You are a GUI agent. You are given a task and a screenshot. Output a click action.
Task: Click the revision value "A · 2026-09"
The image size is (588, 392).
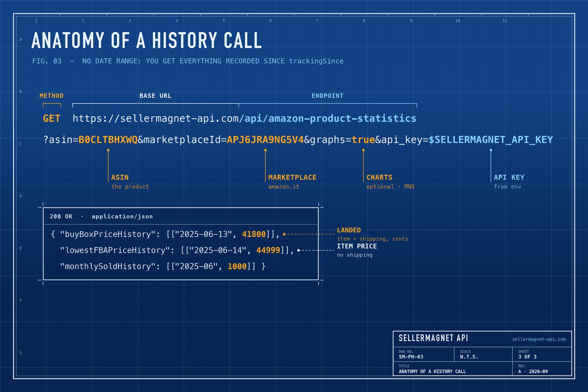[x=533, y=371]
